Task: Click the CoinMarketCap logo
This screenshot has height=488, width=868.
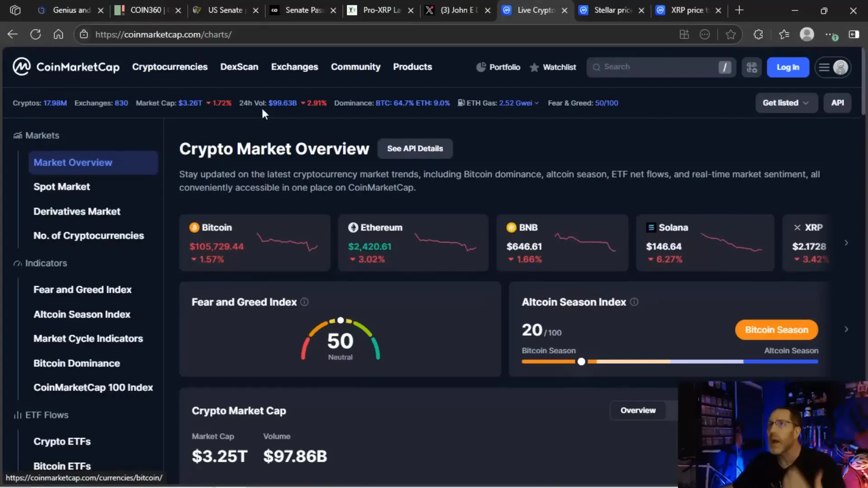Action: pos(66,67)
